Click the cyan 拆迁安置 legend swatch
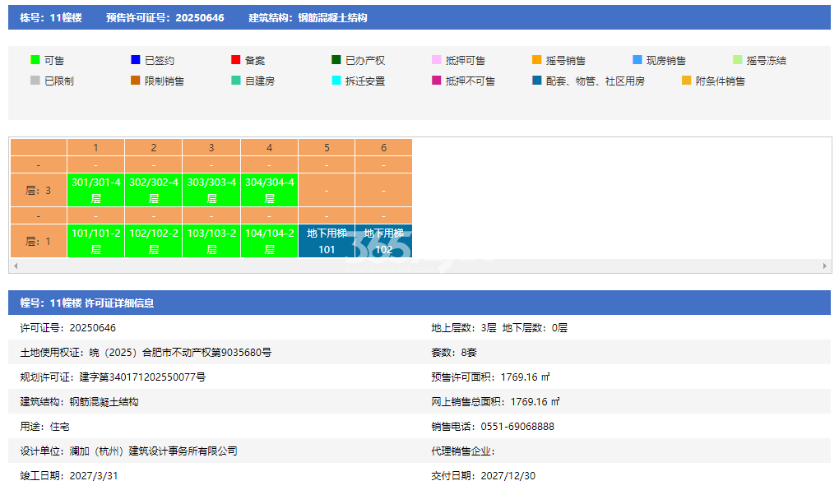The height and width of the screenshot is (504, 839). coord(336,81)
